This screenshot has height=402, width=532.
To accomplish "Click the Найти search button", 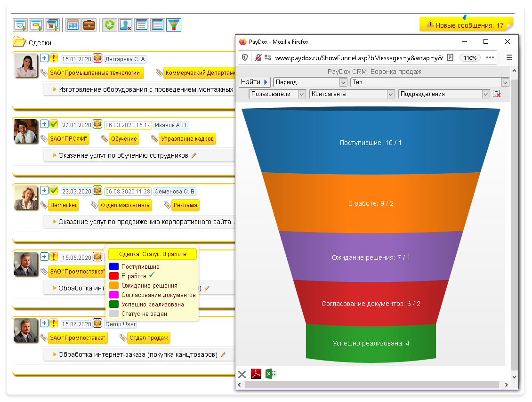I will pyautogui.click(x=254, y=82).
